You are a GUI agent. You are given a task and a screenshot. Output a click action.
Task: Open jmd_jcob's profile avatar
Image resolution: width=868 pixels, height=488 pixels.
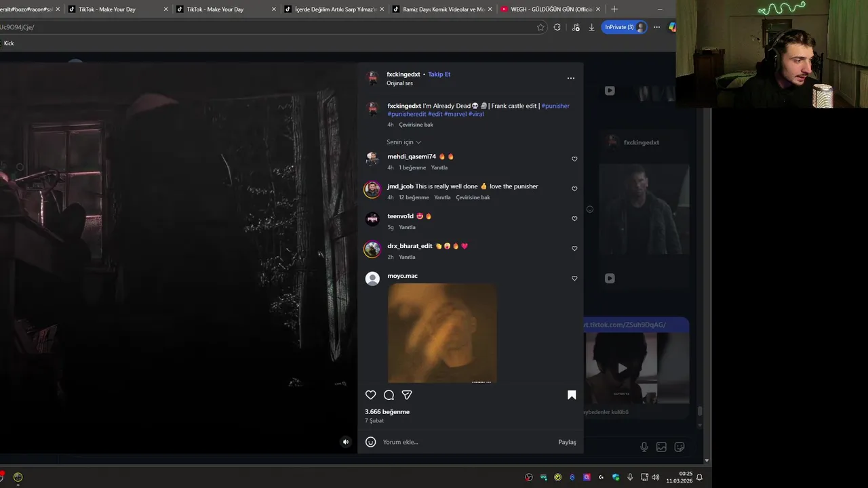[x=372, y=189]
